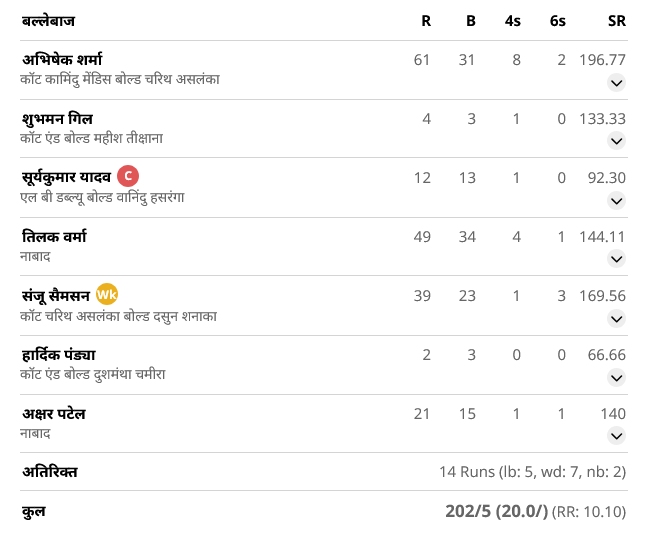Click the yellow wicketkeeper WK badge
Screen dimensions: 648x545
[x=107, y=295]
